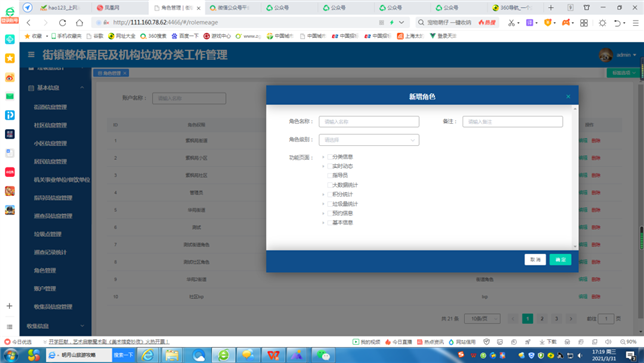
Task: Open a new browser tab with the plus icon
Action: click(551, 7)
